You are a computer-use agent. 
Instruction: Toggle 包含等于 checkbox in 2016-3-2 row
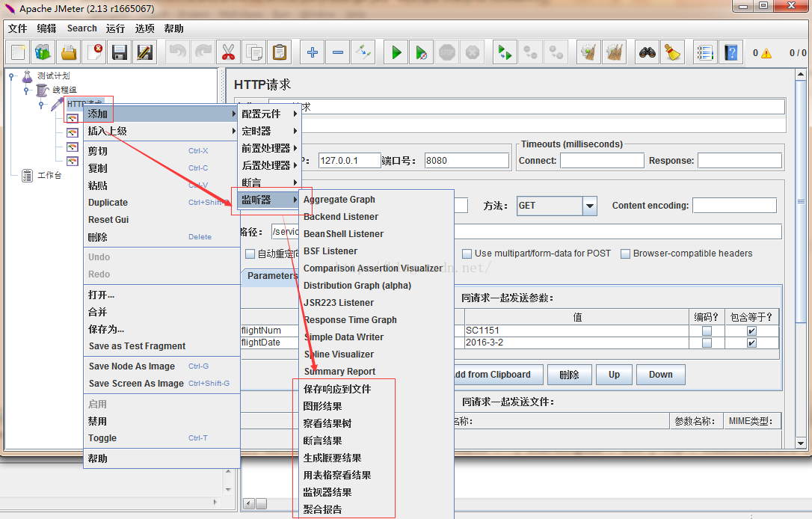coord(752,343)
